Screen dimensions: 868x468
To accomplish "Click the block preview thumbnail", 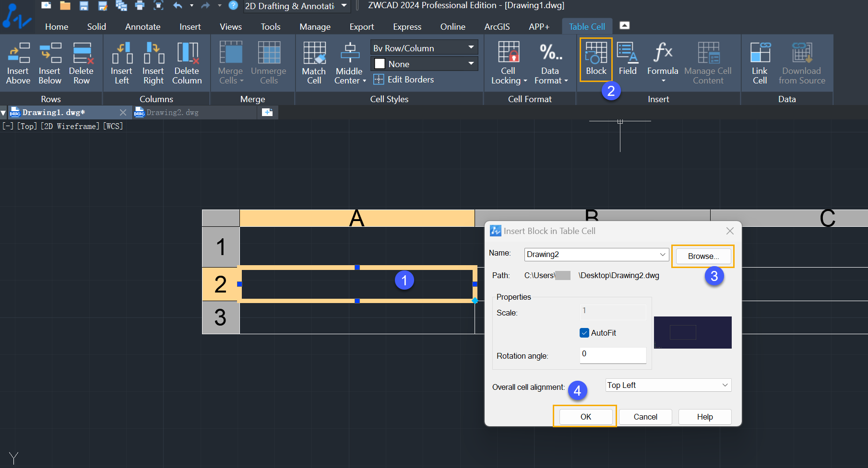I will [x=692, y=332].
